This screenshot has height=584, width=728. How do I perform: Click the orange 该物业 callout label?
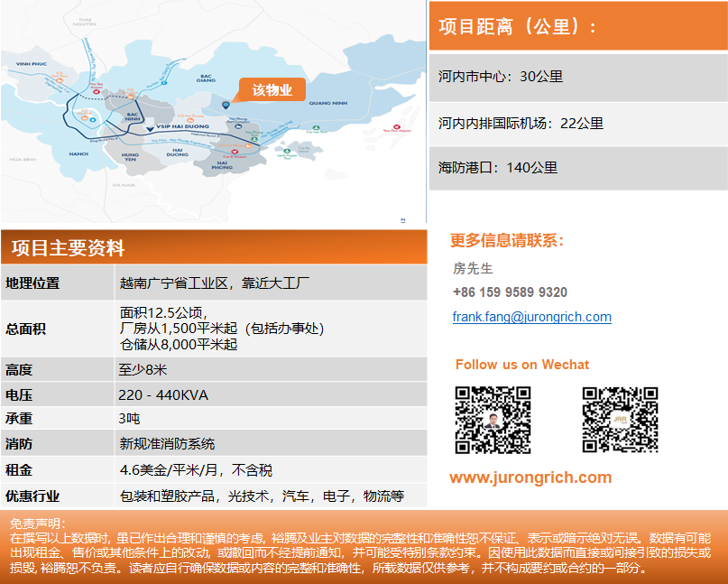[x=272, y=90]
